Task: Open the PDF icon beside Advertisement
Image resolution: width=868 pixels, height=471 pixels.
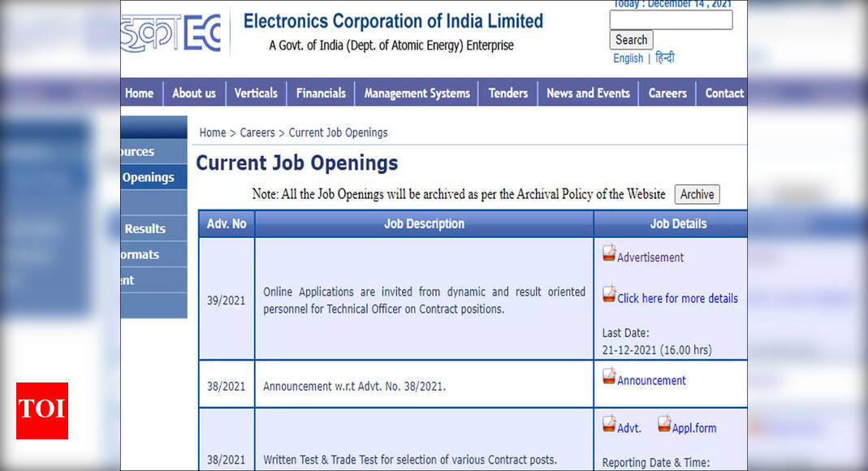Action: point(609,253)
